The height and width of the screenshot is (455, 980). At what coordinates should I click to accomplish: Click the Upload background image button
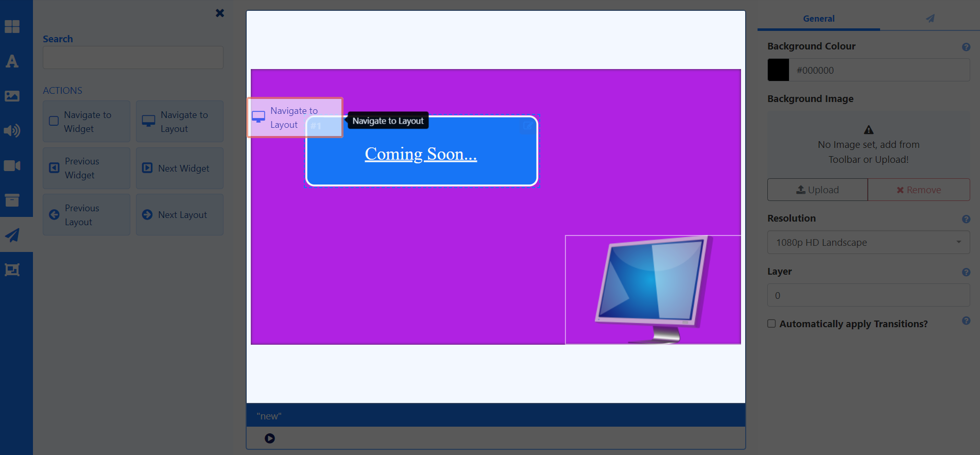click(817, 190)
